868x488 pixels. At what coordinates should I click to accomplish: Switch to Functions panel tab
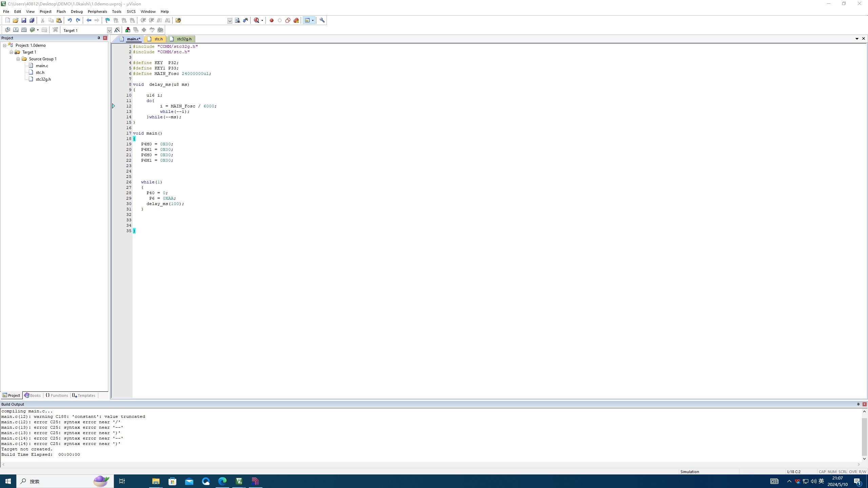(x=57, y=395)
